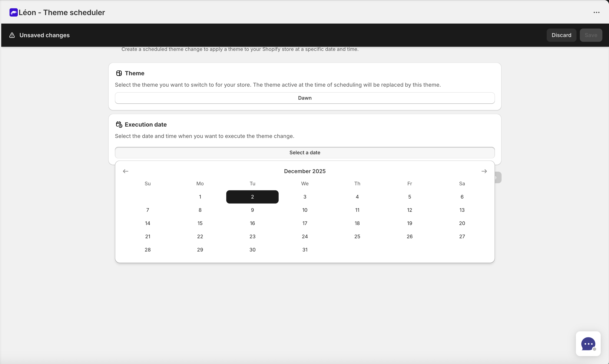Select December 31, the last day
The height and width of the screenshot is (364, 609).
coord(305,249)
